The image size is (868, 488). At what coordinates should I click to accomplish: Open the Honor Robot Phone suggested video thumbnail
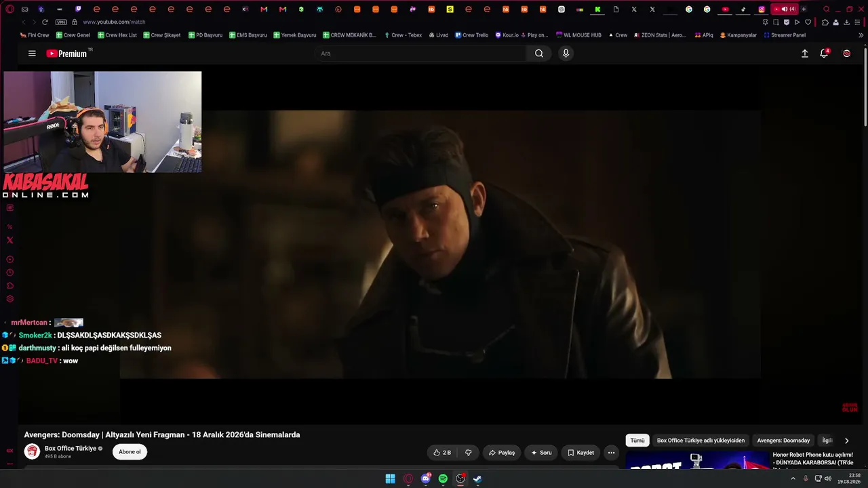696,461
